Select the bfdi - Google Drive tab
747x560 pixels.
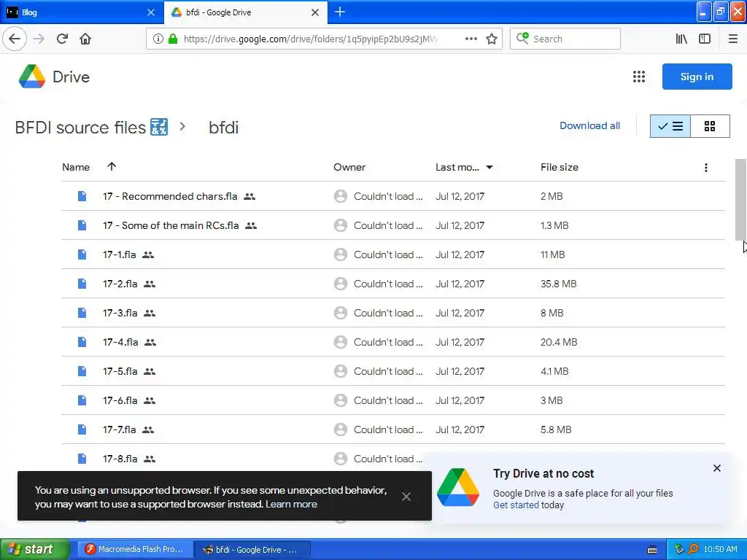[245, 12]
